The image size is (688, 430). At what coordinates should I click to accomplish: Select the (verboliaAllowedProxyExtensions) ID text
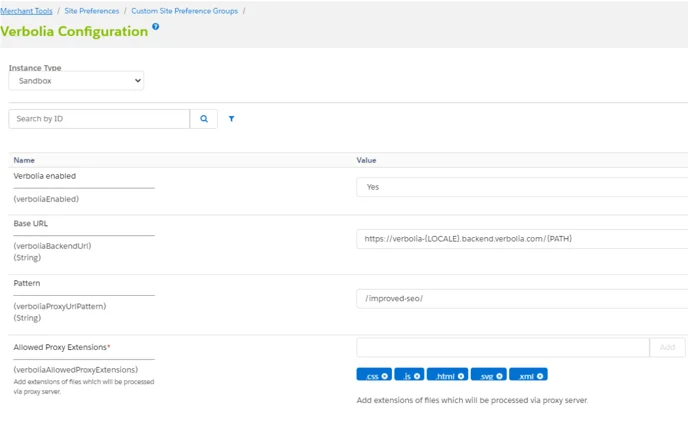[75, 370]
